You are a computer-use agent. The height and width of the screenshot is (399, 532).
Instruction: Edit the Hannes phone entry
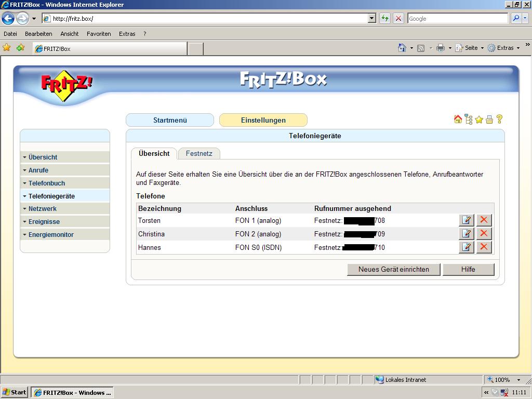coord(467,247)
